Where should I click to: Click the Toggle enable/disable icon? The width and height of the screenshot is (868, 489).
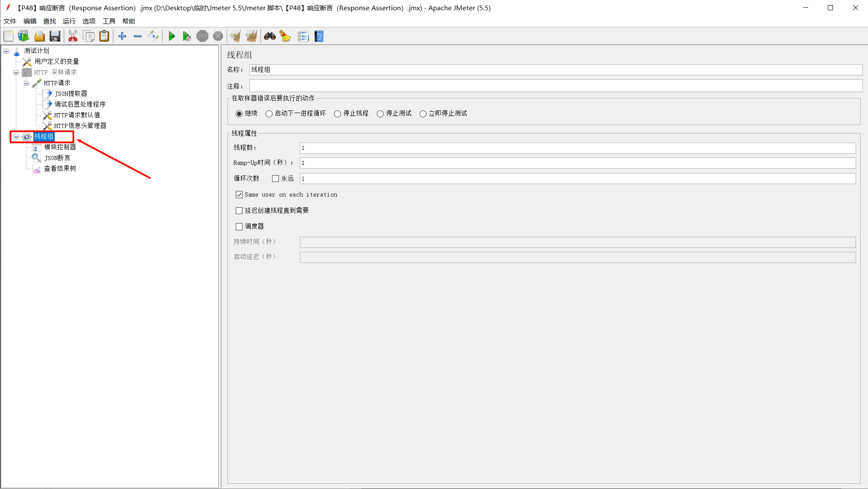pyautogui.click(x=153, y=36)
